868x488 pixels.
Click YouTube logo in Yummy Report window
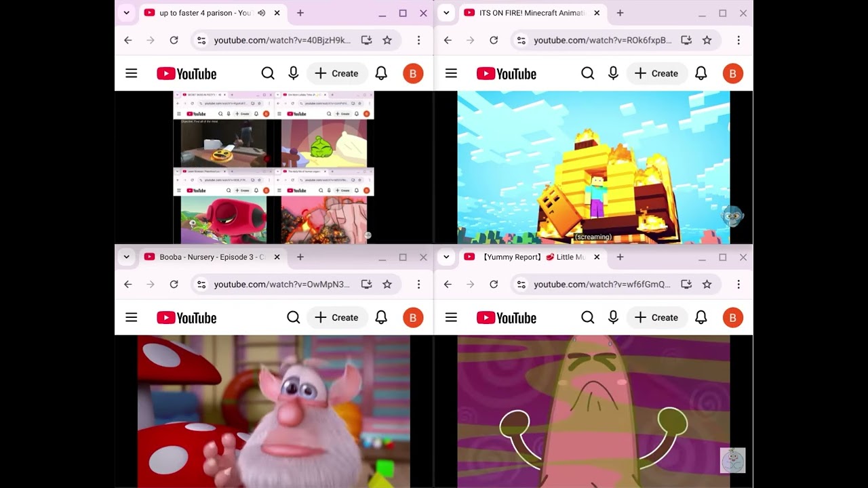pyautogui.click(x=506, y=317)
